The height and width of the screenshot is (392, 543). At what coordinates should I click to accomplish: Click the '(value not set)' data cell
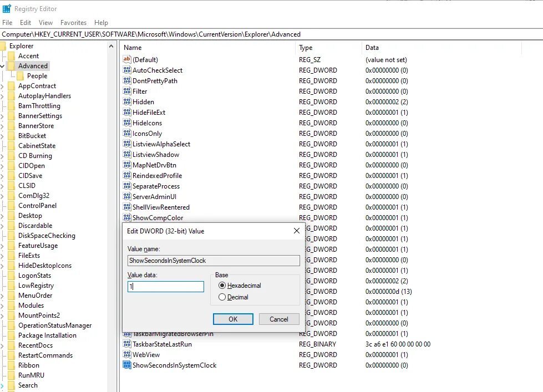click(386, 59)
